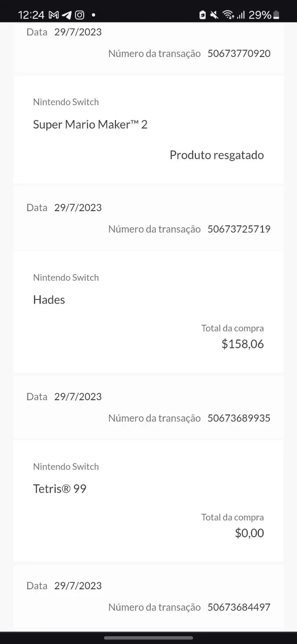297x644 pixels.
Task: Tap the 12:24 clock in status bar
Action: click(x=31, y=15)
